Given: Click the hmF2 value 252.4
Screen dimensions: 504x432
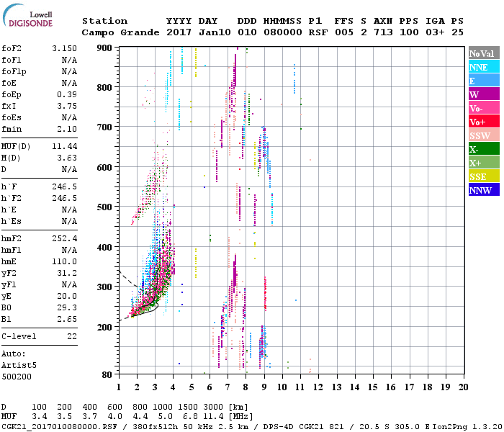Looking at the screenshot, I should coord(64,238).
